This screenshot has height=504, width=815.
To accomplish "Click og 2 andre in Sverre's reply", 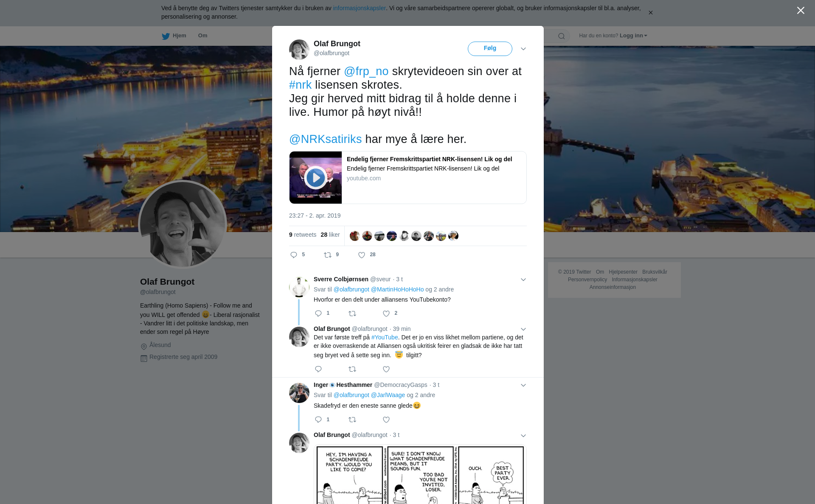I will pyautogui.click(x=439, y=289).
